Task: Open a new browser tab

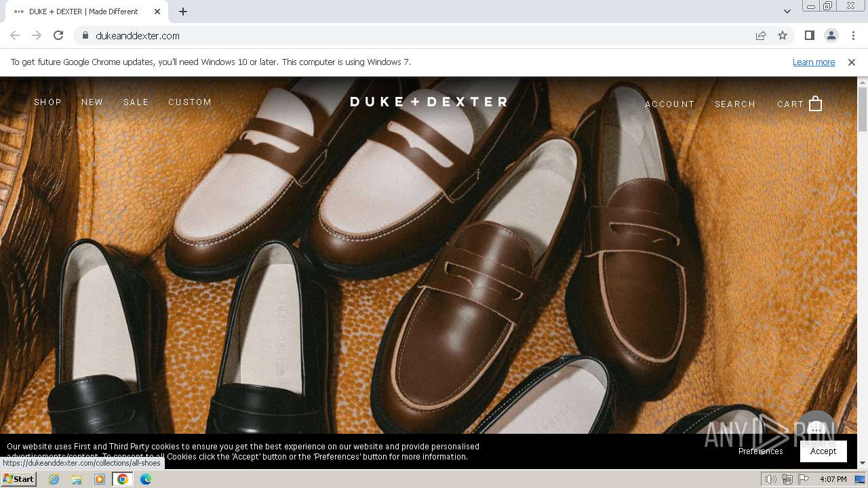Action: 183,12
